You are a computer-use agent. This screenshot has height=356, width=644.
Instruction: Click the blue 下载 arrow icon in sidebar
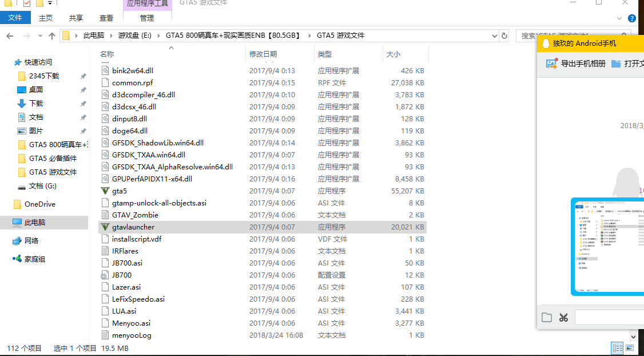point(22,104)
